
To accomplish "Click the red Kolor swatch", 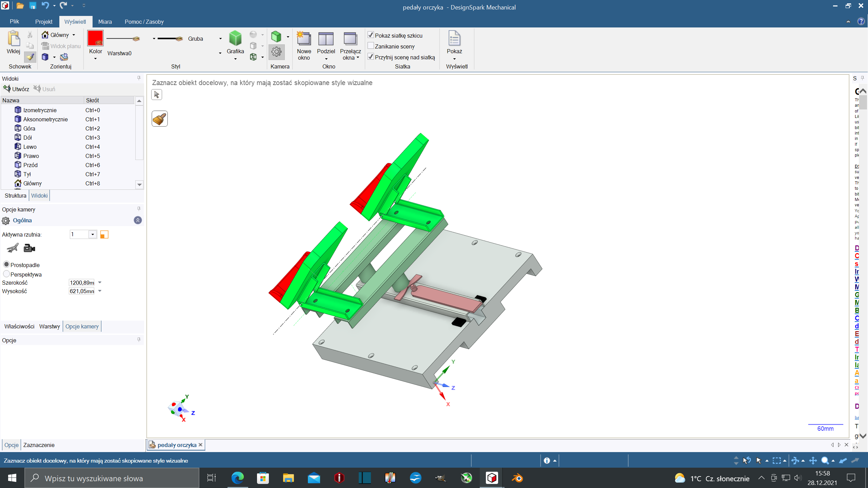I will pyautogui.click(x=95, y=38).
